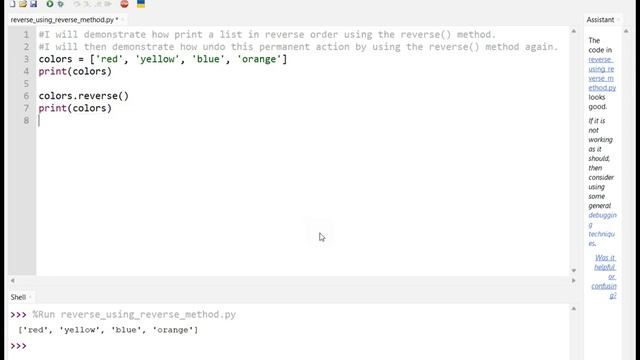Click the Ukraine flag icon in the toolbar

tap(141, 4)
